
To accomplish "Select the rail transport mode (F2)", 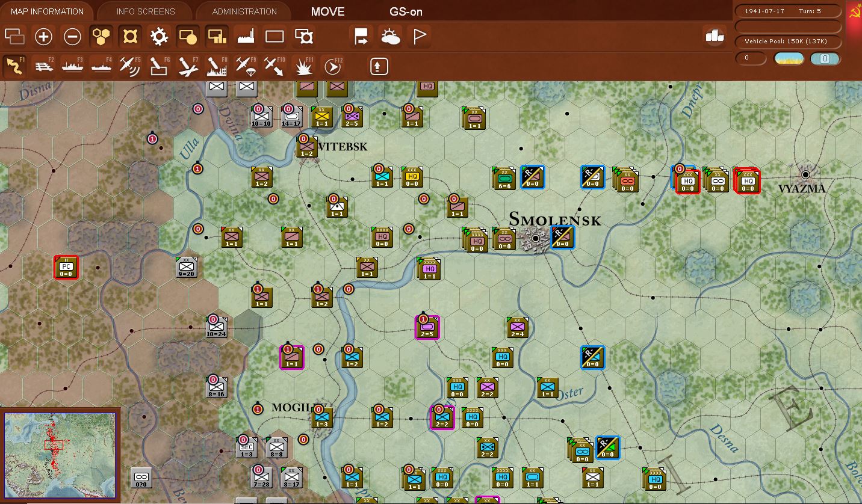I will click(x=43, y=66).
